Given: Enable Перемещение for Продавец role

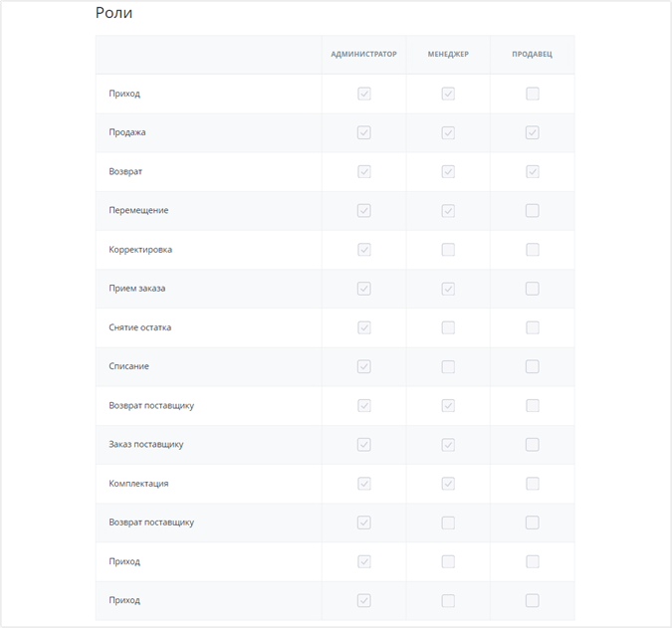Looking at the screenshot, I should pos(533,210).
